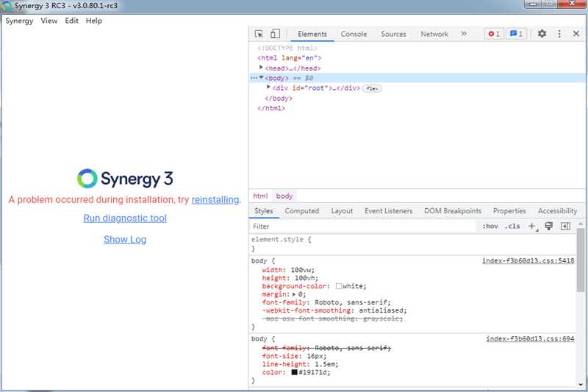Screen dimensions: 588x392
Task: Toggle the device toolbar icon
Action: pos(275,34)
